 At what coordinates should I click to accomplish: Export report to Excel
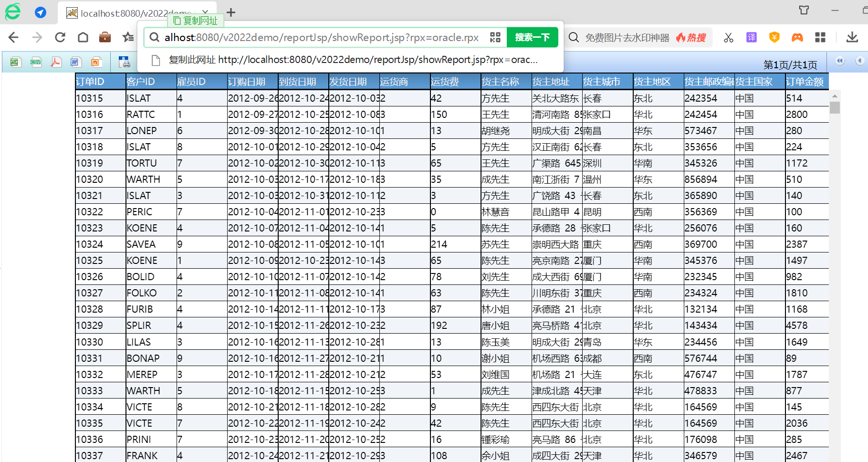point(15,62)
